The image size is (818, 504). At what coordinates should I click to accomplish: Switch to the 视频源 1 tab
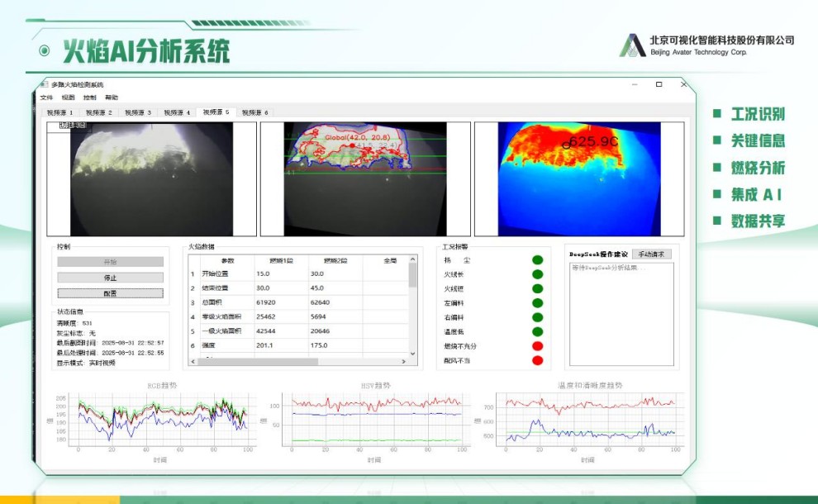59,112
